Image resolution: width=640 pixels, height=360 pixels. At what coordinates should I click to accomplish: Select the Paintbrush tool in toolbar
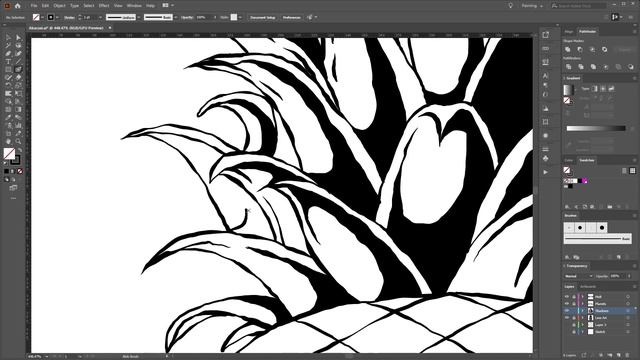(18, 69)
